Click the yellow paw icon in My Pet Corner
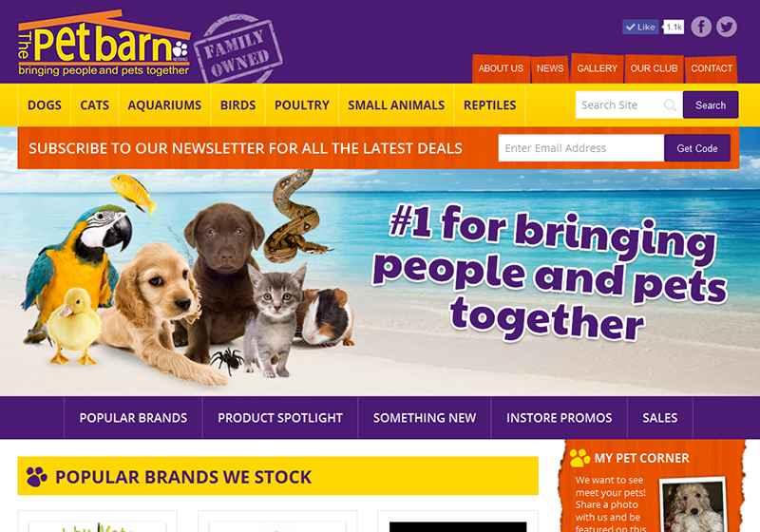The width and height of the screenshot is (760, 532). [x=579, y=458]
